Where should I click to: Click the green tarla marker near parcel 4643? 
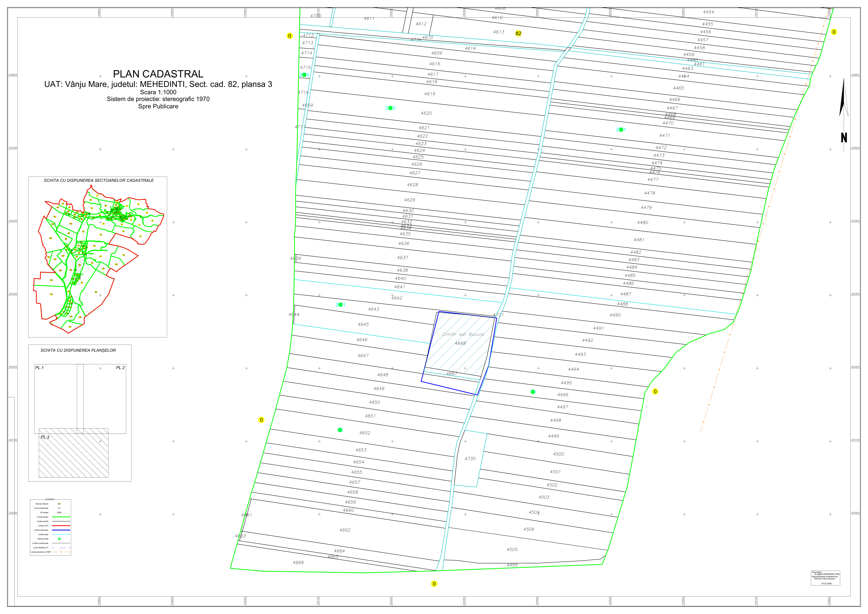click(340, 305)
